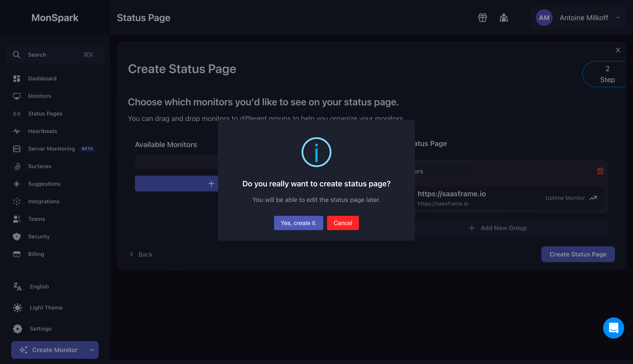Open Settings gear icon in sidebar

[x=17, y=329]
